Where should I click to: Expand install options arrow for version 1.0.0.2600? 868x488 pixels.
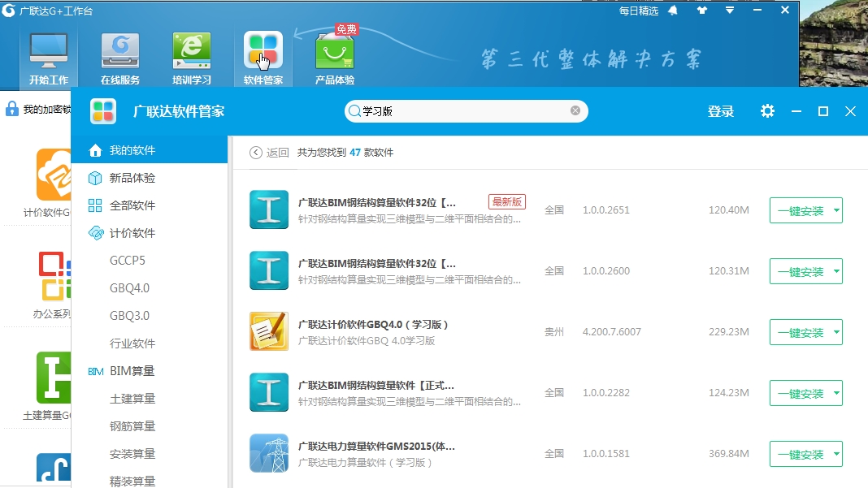[x=836, y=271]
